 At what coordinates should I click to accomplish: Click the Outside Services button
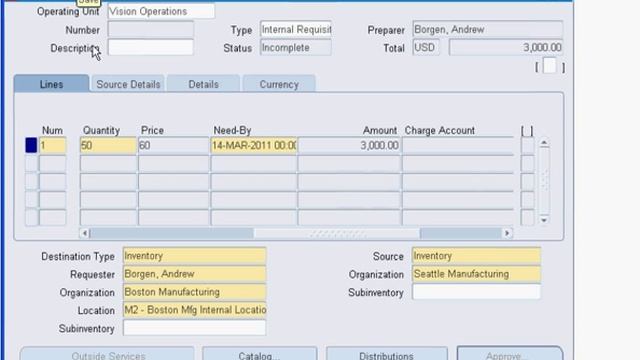107,353
